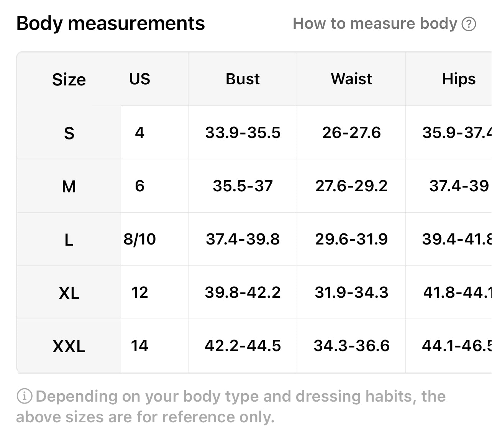Select the S size row label
Viewport: 492px width, 448px height.
[x=69, y=133]
